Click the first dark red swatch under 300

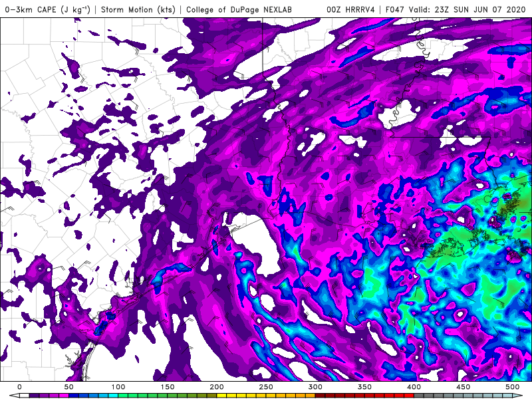point(320,396)
